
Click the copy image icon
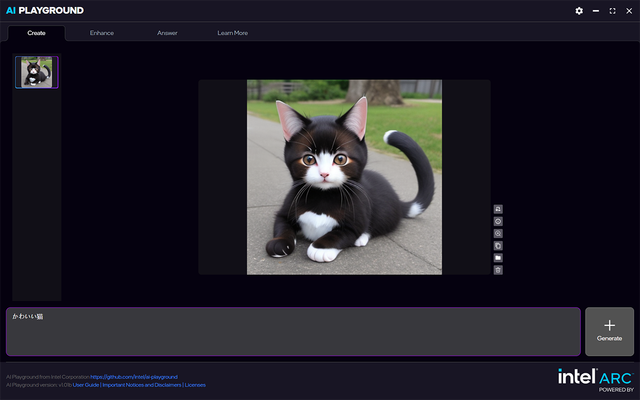498,245
